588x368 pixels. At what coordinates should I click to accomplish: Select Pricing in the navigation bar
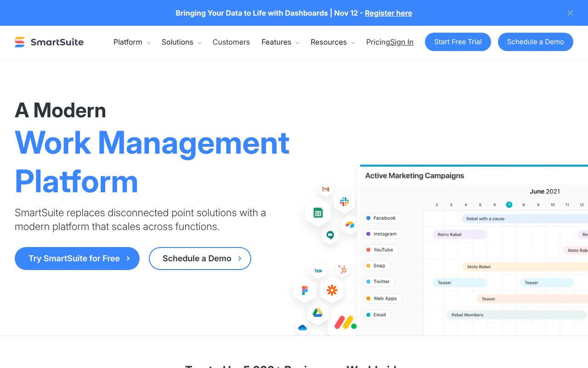pyautogui.click(x=377, y=42)
